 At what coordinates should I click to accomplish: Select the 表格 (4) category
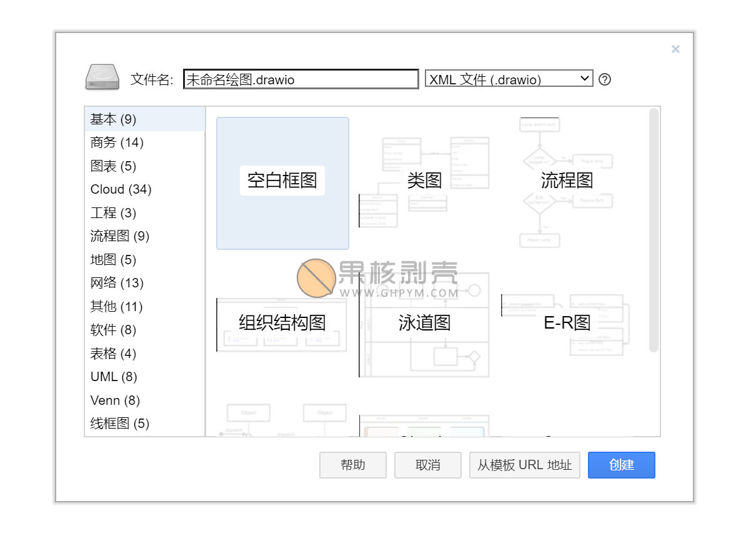click(145, 354)
